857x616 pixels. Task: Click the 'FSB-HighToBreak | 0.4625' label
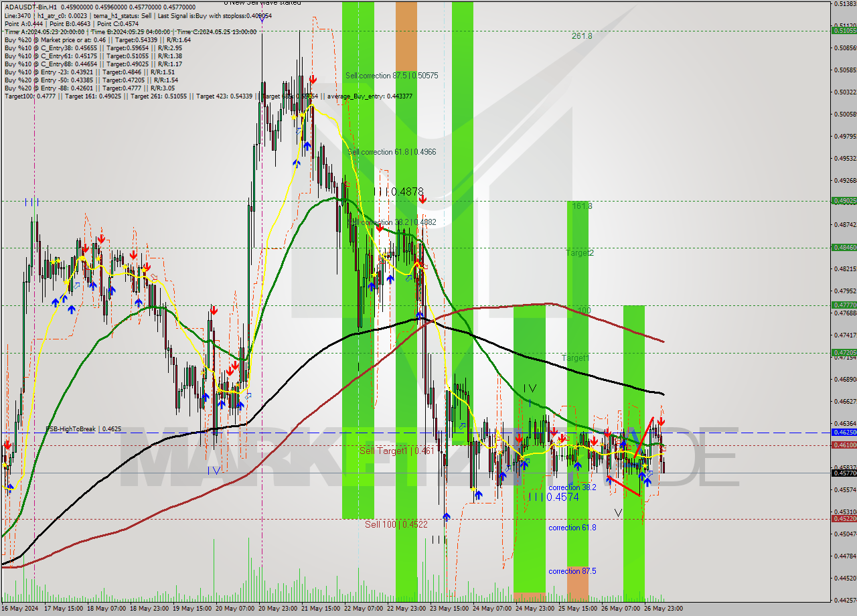(x=83, y=429)
